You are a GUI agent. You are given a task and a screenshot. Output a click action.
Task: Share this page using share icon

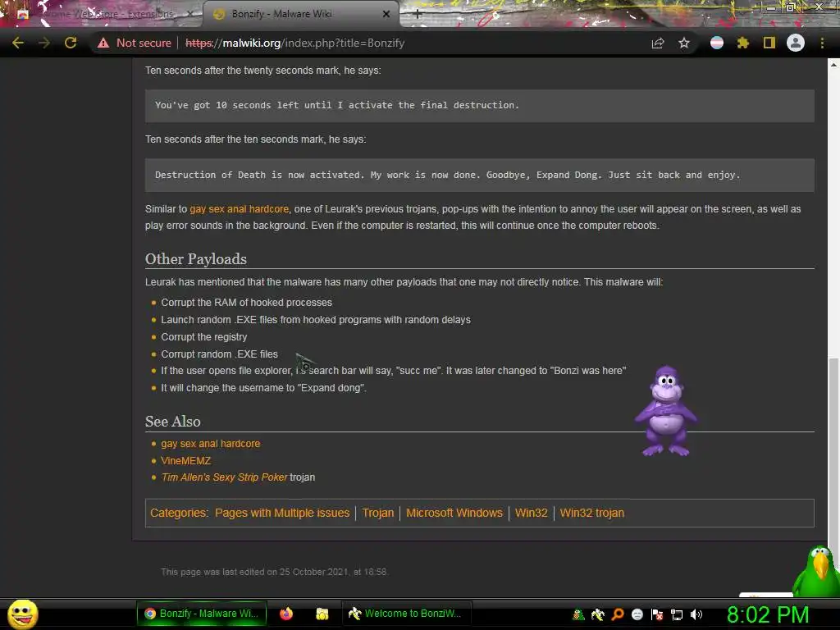658,43
